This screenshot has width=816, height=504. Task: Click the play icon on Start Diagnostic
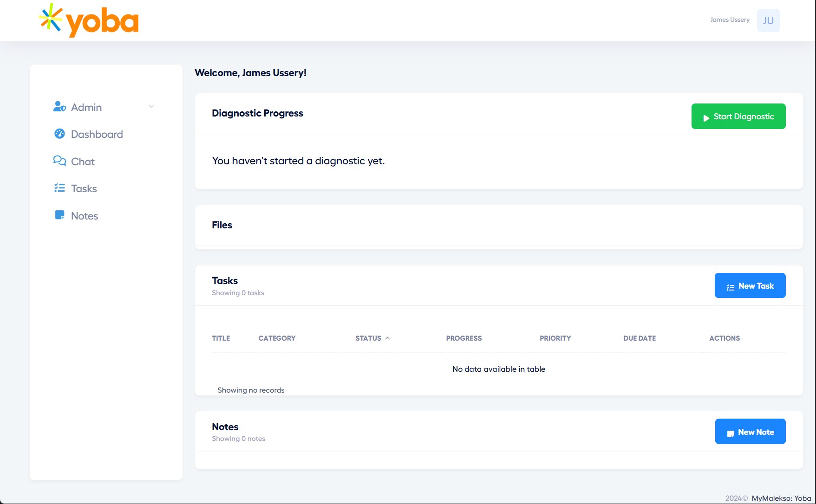click(706, 117)
